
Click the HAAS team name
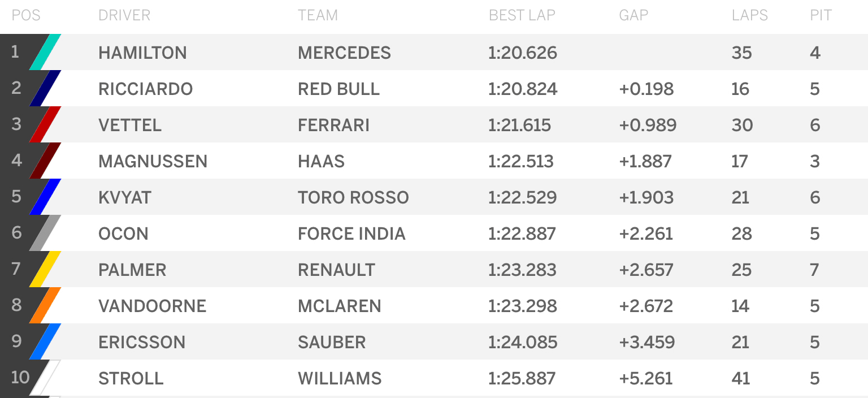point(321,161)
